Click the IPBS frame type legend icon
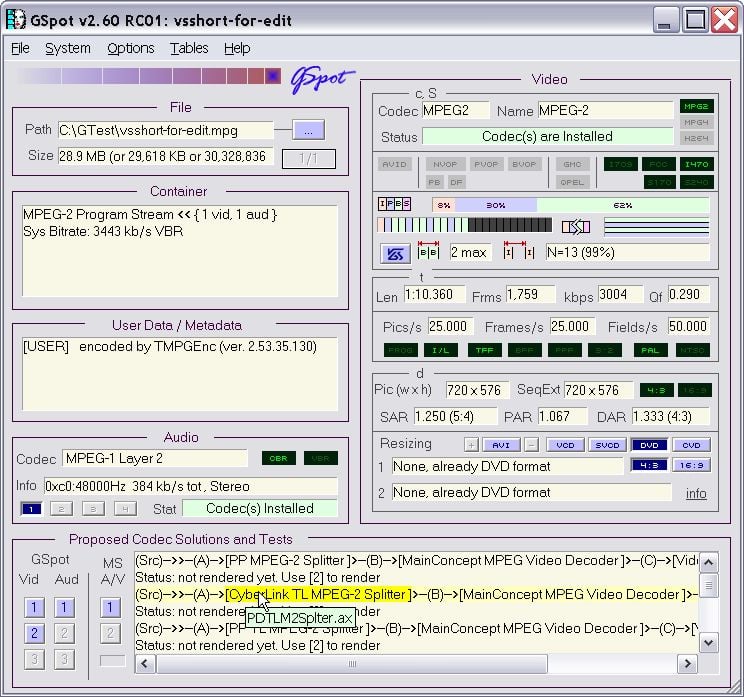This screenshot has height=697, width=744. [395, 204]
